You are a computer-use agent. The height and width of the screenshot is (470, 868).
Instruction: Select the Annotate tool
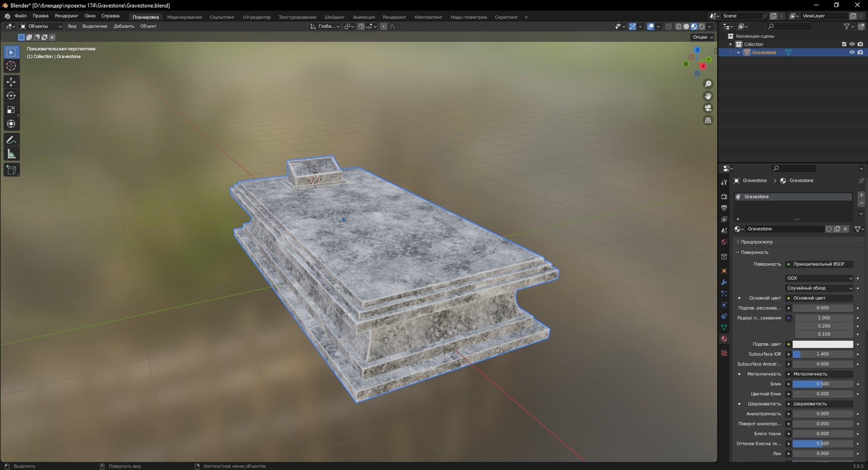click(x=11, y=140)
